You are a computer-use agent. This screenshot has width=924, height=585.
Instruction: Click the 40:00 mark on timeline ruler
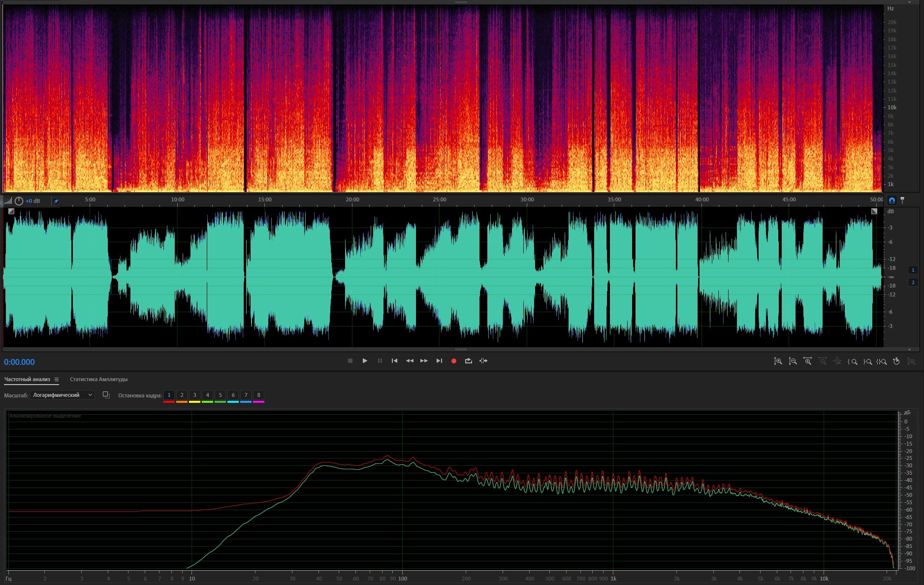702,199
